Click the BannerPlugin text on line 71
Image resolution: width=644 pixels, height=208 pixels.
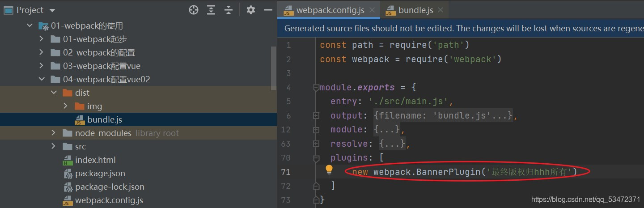click(x=449, y=172)
